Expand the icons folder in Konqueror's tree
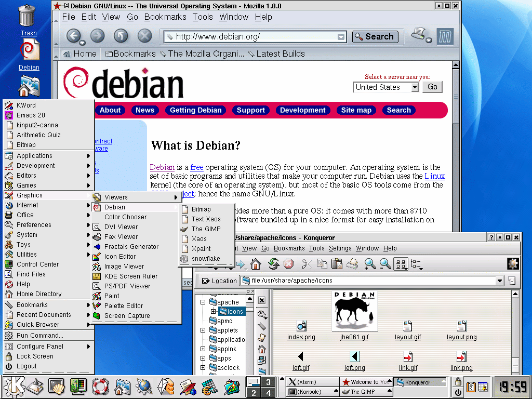This screenshot has height=399, width=532. click(212, 311)
